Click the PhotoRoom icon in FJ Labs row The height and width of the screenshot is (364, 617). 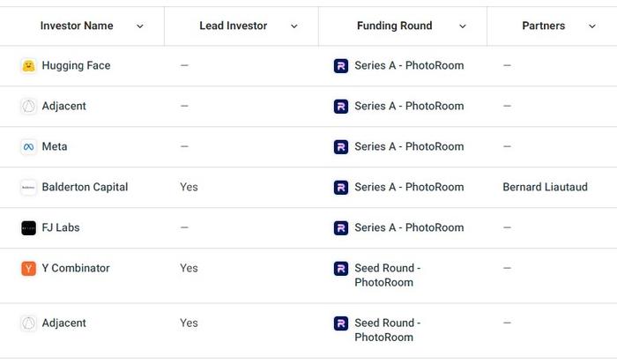[341, 228]
